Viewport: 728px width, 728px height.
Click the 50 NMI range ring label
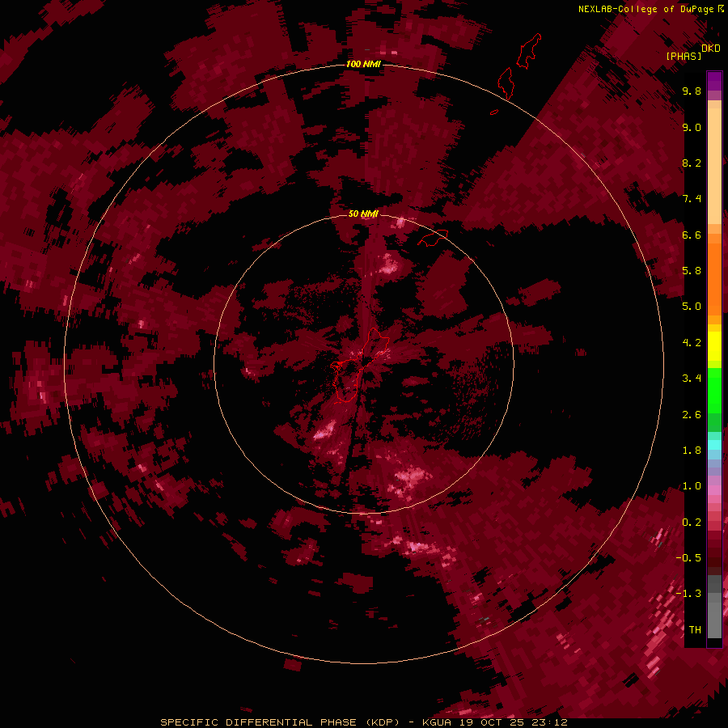click(x=363, y=214)
